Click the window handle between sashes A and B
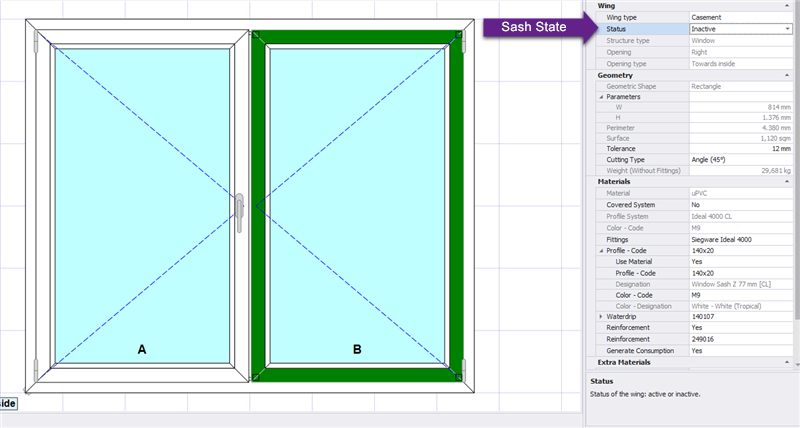This screenshot has width=800, height=428. (x=240, y=212)
